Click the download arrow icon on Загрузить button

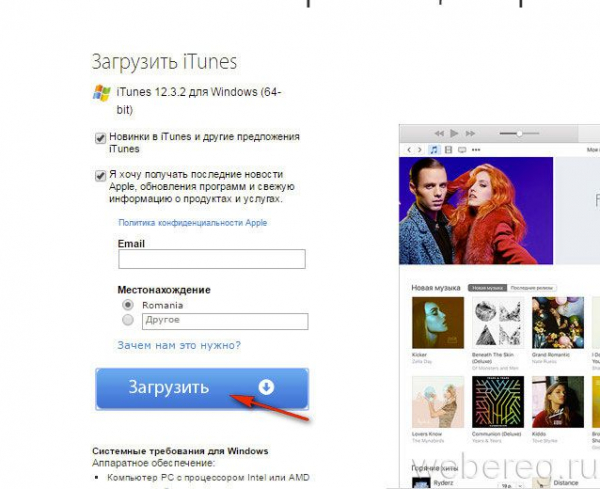point(266,387)
